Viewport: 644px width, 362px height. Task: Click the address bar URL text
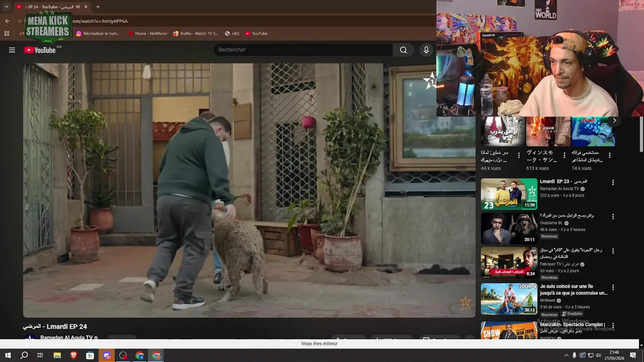pos(101,21)
